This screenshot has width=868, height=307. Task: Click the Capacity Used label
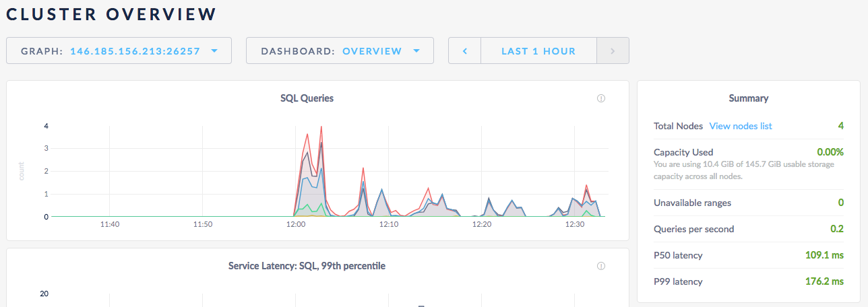click(x=683, y=152)
